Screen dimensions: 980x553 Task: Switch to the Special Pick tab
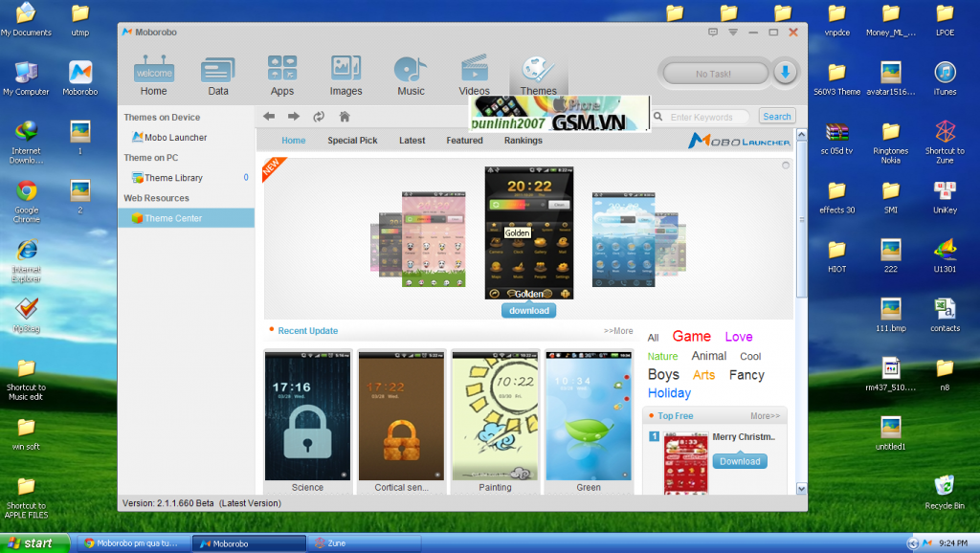coord(352,141)
